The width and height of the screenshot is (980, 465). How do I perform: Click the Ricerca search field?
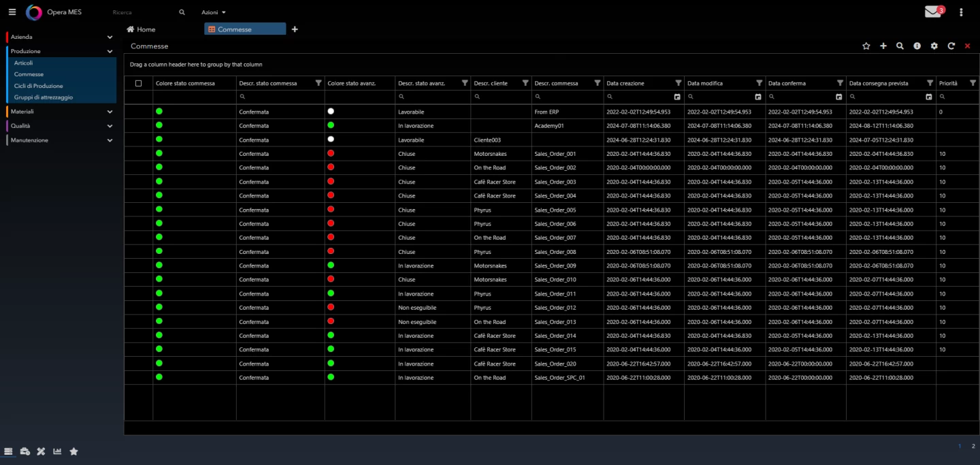142,12
